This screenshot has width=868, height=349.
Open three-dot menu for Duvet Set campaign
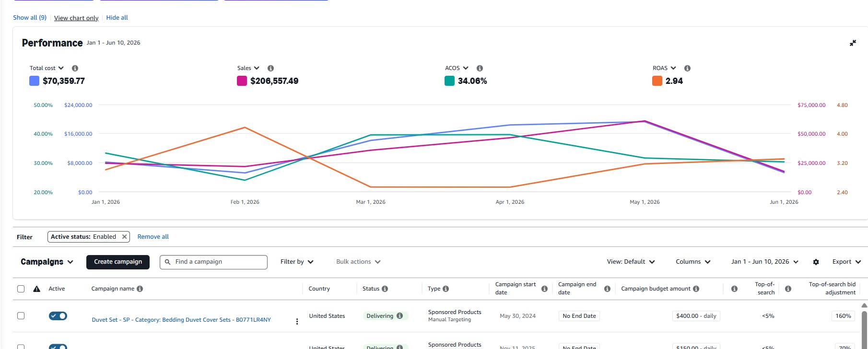[x=297, y=321]
